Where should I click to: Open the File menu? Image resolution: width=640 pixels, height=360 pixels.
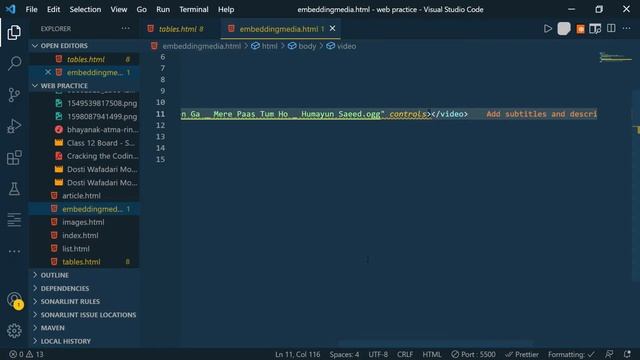click(x=31, y=9)
